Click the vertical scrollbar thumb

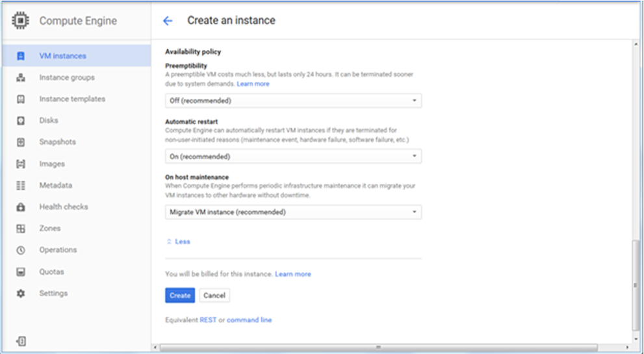pyautogui.click(x=636, y=285)
